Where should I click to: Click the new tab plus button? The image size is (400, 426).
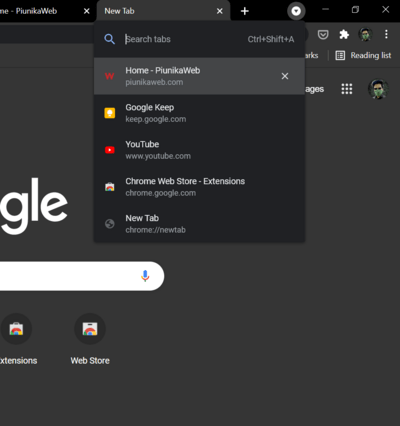pyautogui.click(x=245, y=11)
